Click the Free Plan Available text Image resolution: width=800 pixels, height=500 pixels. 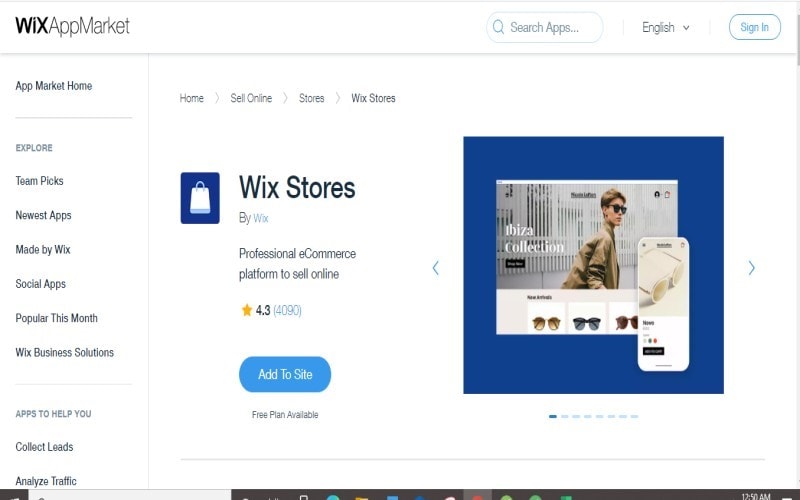[x=285, y=415]
